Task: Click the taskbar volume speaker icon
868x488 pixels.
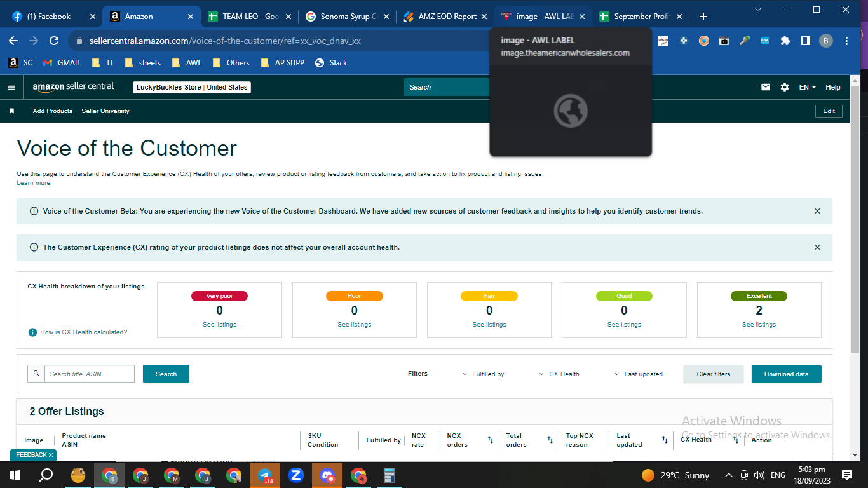Action: point(759,475)
